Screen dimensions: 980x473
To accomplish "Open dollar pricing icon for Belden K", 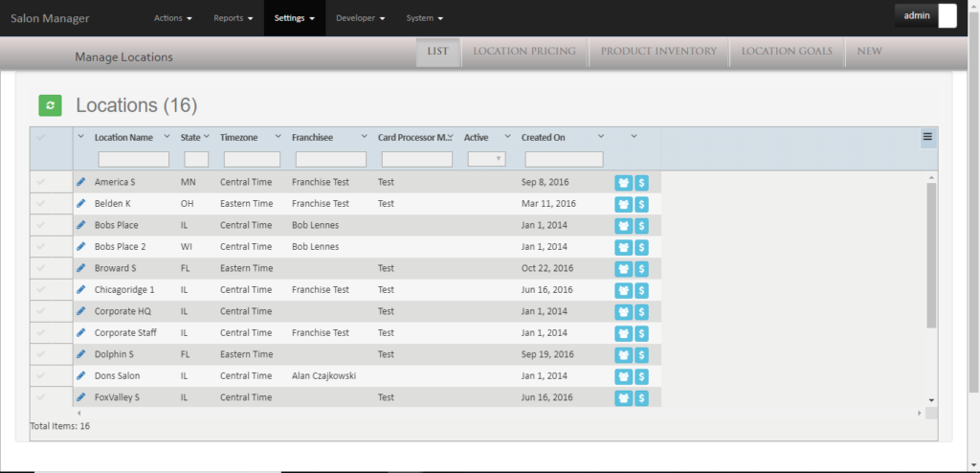I will 641,204.
